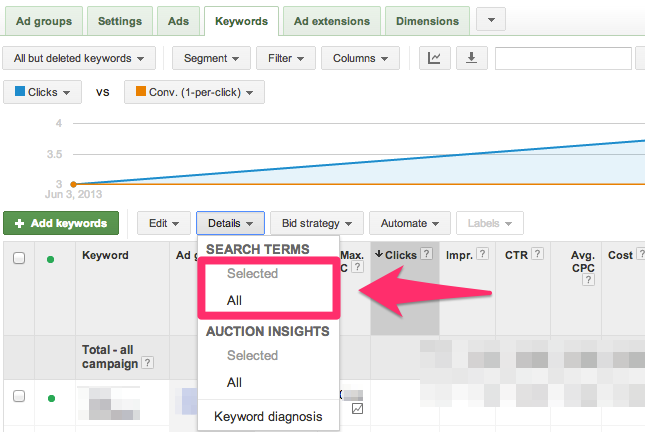The image size is (645, 432).
Task: Open the Labels dropdown
Action: [x=490, y=223]
